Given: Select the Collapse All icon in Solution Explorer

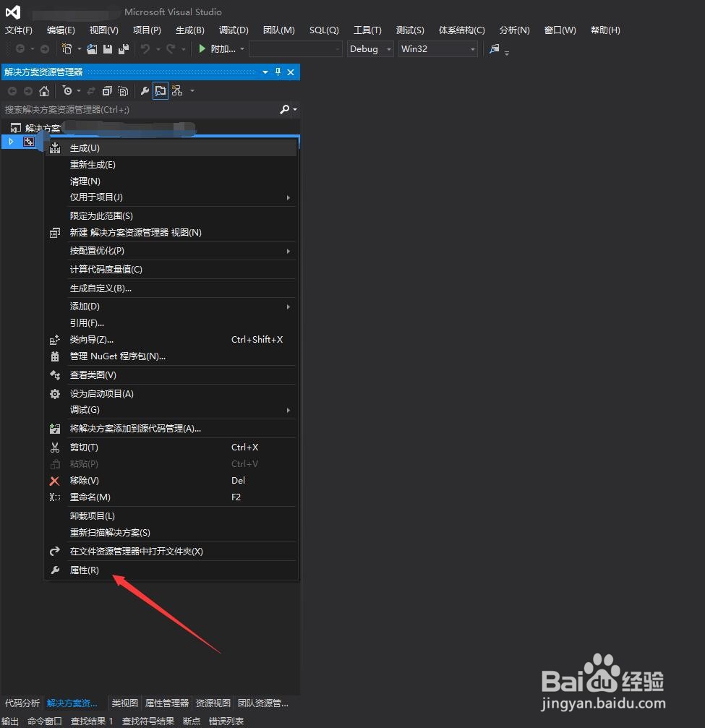Looking at the screenshot, I should 106,90.
